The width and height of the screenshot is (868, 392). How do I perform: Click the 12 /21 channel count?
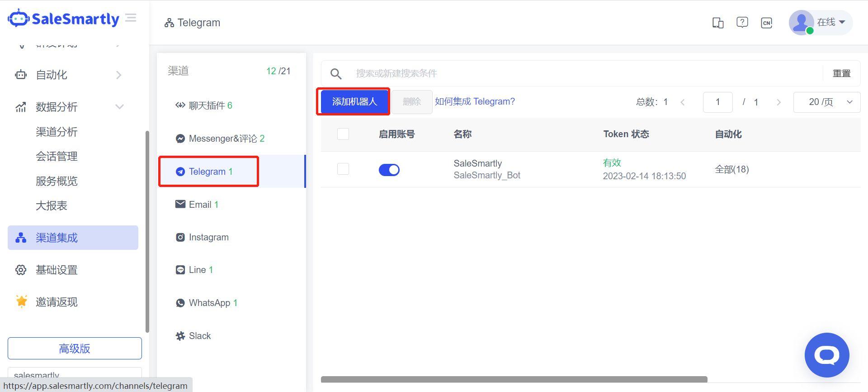[278, 71]
